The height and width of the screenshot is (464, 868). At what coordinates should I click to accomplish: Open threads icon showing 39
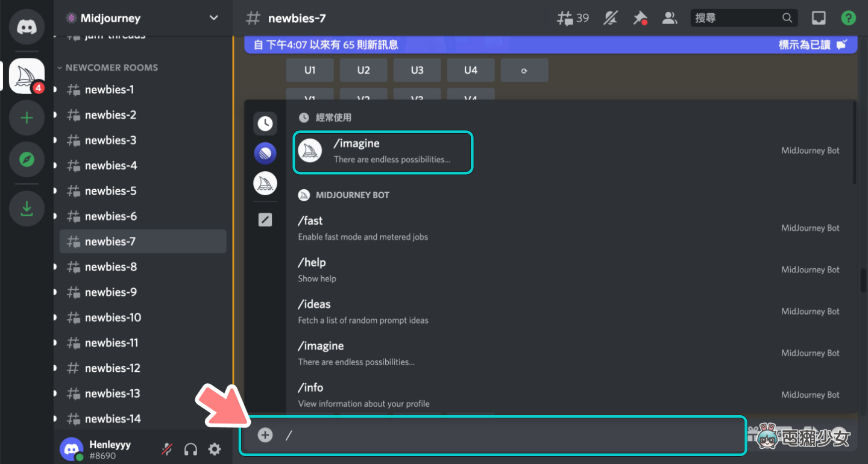tap(573, 18)
